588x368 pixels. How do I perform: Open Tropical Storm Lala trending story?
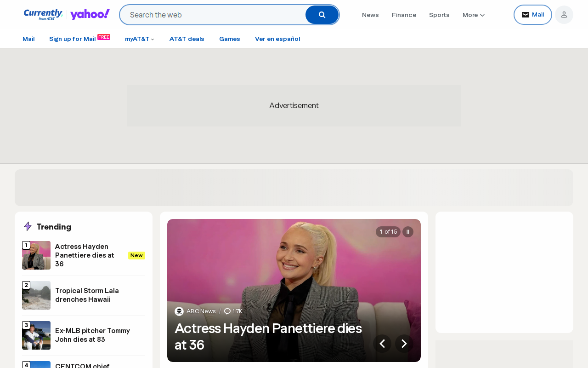pyautogui.click(x=87, y=295)
